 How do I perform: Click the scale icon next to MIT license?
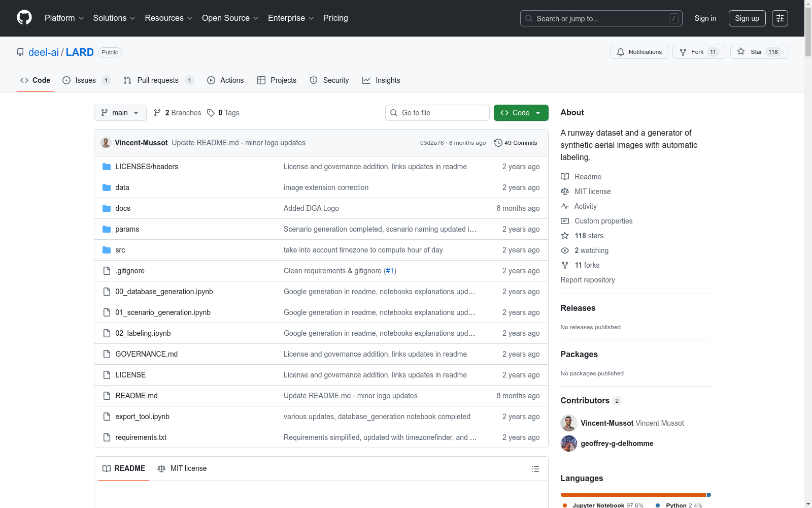point(565,192)
